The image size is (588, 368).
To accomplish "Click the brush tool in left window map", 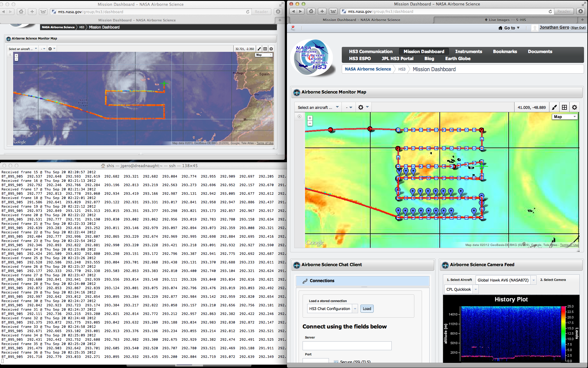I will (259, 49).
